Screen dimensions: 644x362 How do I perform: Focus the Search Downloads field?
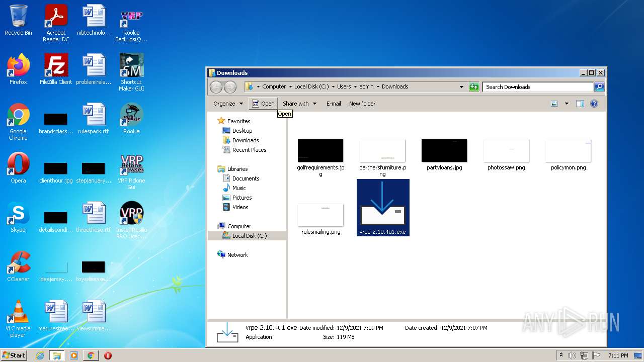pyautogui.click(x=538, y=87)
